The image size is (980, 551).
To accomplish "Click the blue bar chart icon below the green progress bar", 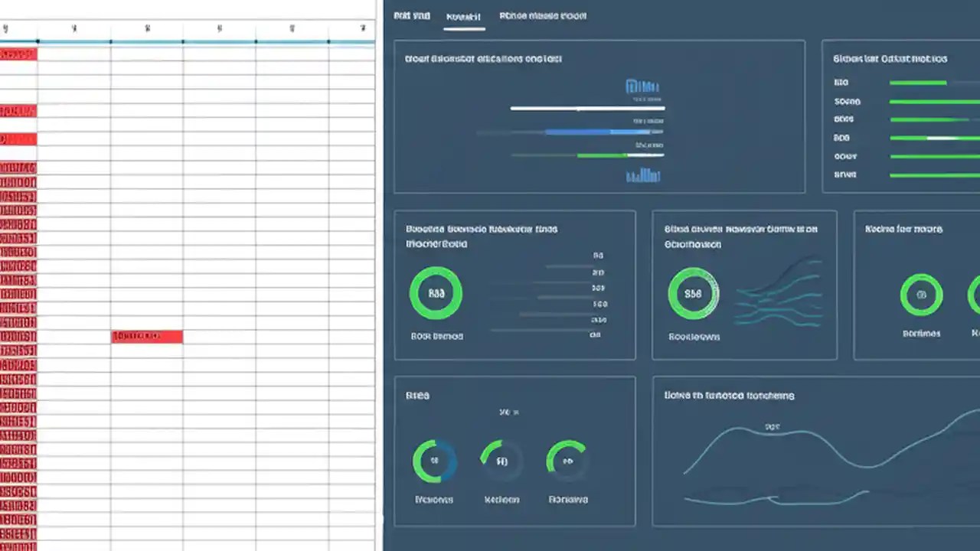I will [x=642, y=175].
